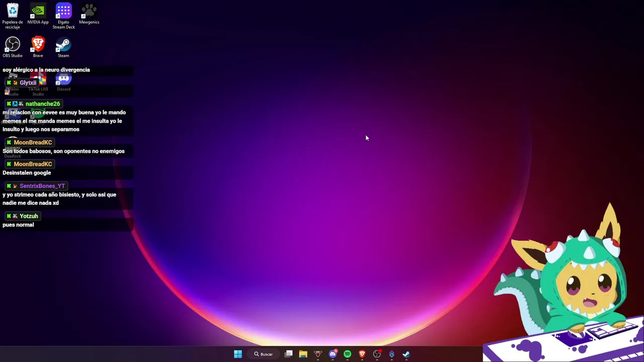Viewport: 644px width, 362px height.
Task: Click the 'pues normal' chat message
Action: [x=18, y=225]
